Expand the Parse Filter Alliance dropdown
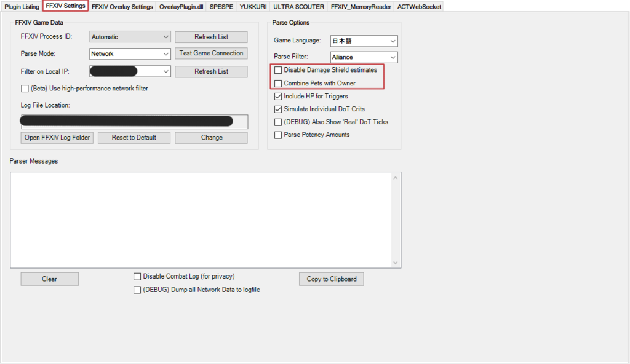This screenshot has width=630, height=364. click(364, 57)
